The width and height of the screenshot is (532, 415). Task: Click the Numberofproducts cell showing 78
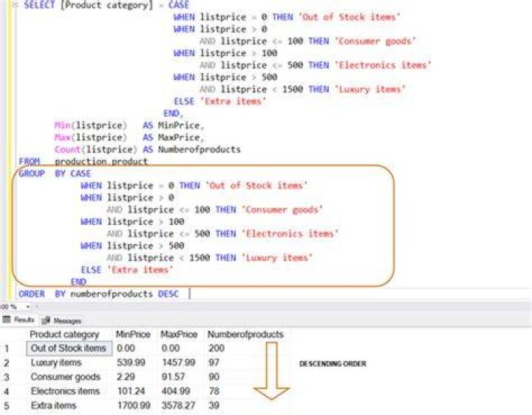tap(214, 391)
